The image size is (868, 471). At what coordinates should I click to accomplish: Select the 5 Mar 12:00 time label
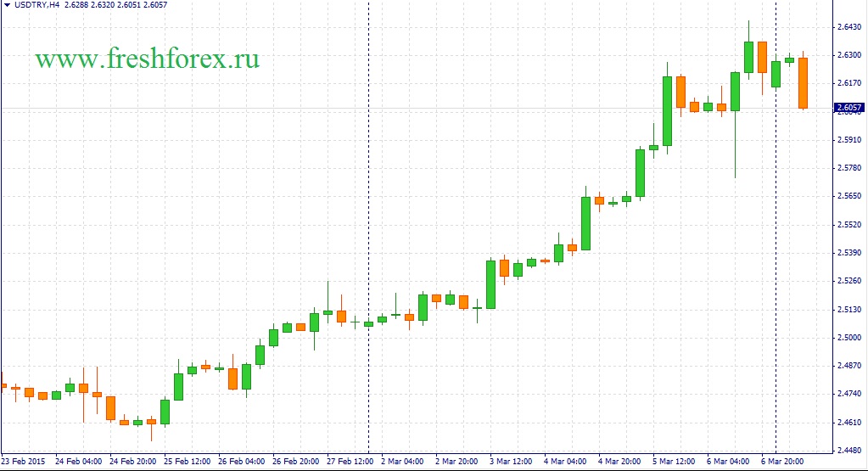tap(676, 463)
